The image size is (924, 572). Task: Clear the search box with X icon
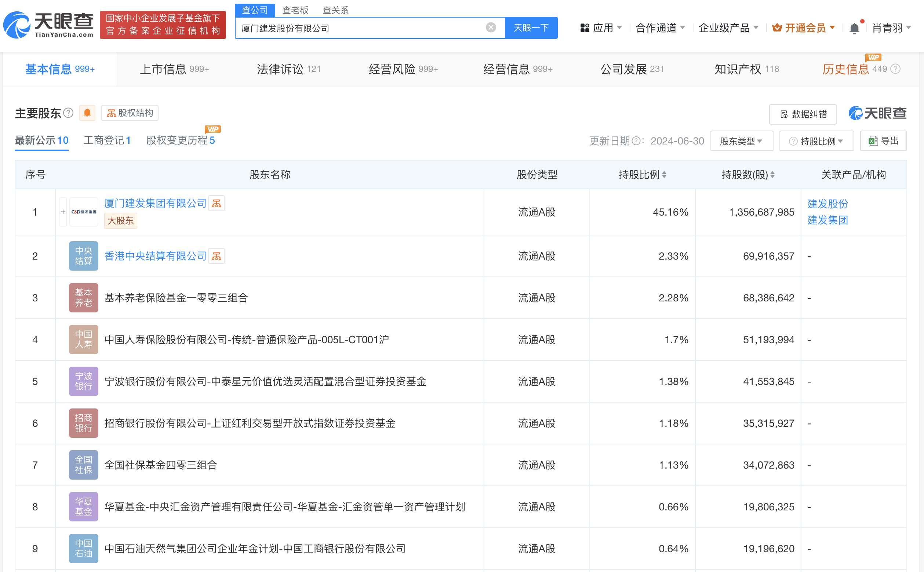click(x=491, y=27)
